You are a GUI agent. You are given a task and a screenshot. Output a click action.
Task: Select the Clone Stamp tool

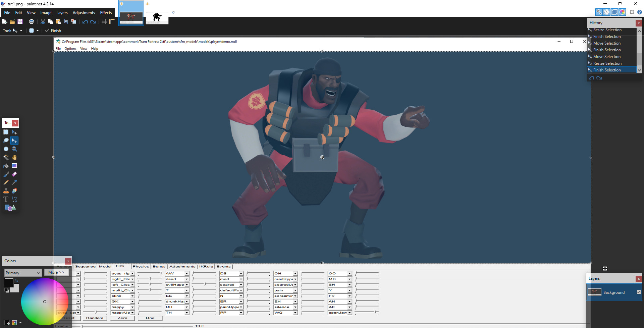pos(6,191)
